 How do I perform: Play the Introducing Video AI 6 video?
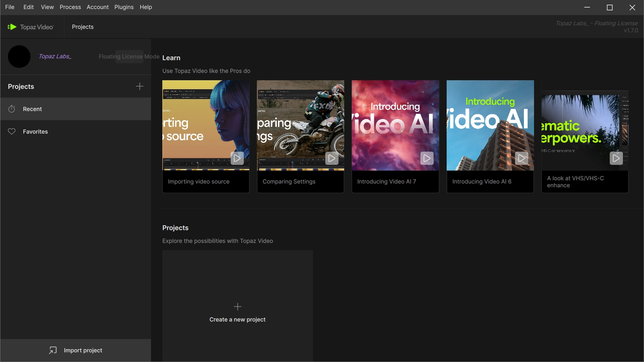click(x=522, y=158)
